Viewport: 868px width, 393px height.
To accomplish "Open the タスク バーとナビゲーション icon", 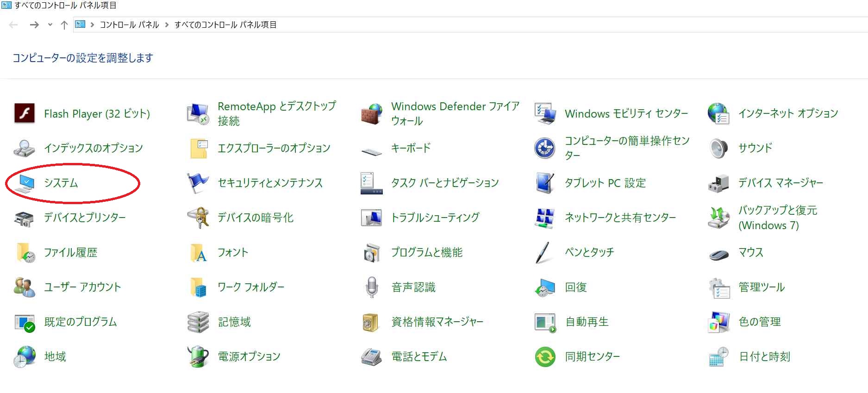I will coord(371,183).
